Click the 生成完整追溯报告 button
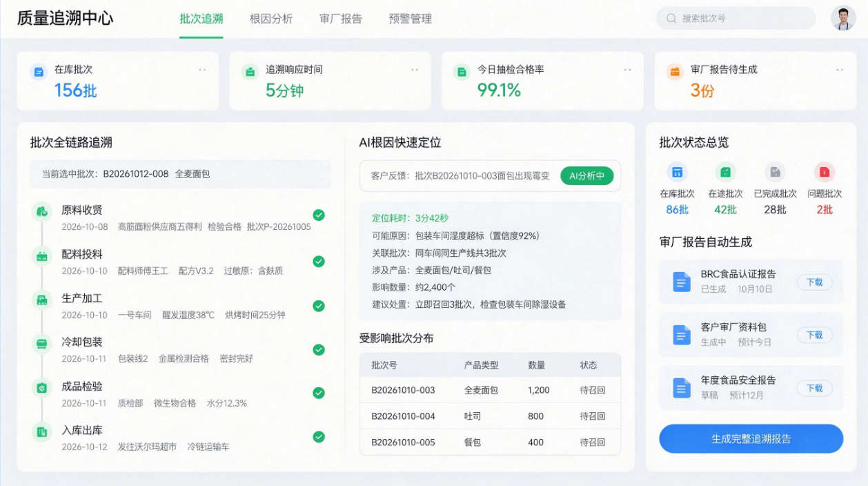The image size is (868, 486). tap(751, 439)
